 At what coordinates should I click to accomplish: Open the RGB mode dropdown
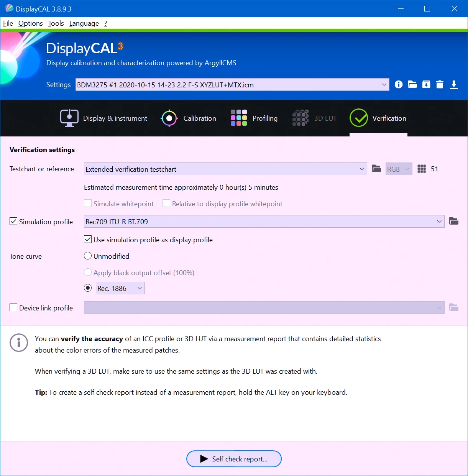tap(399, 169)
